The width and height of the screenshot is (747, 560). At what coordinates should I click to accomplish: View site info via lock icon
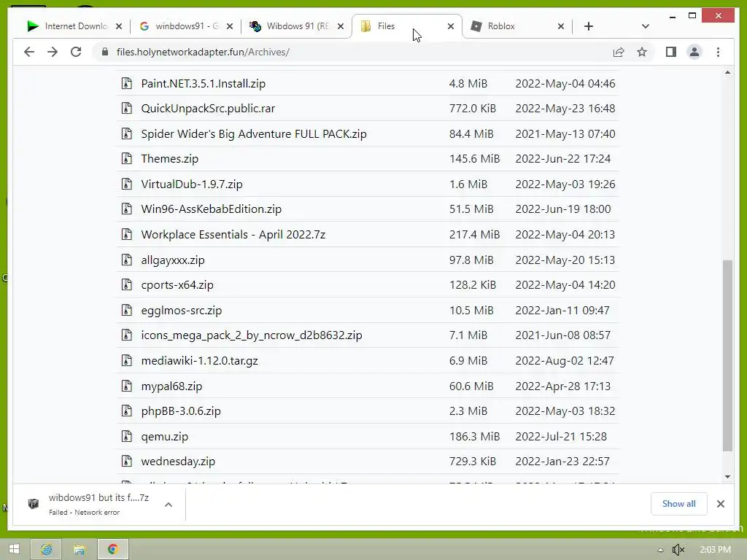(x=105, y=52)
